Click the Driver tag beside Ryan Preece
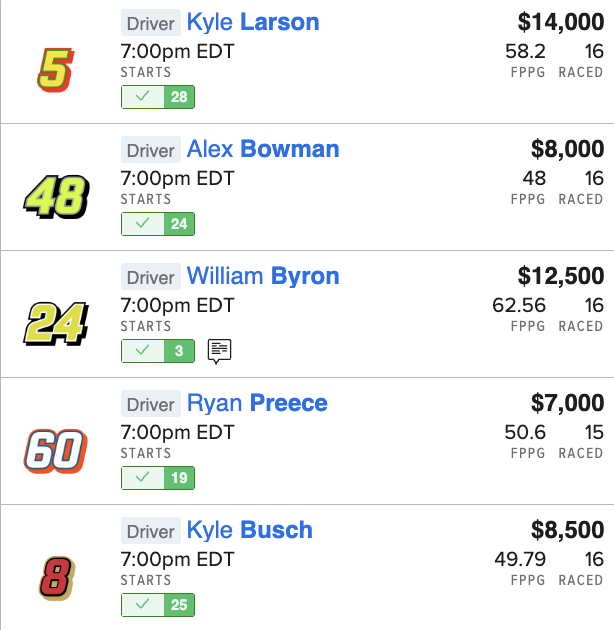 [151, 404]
